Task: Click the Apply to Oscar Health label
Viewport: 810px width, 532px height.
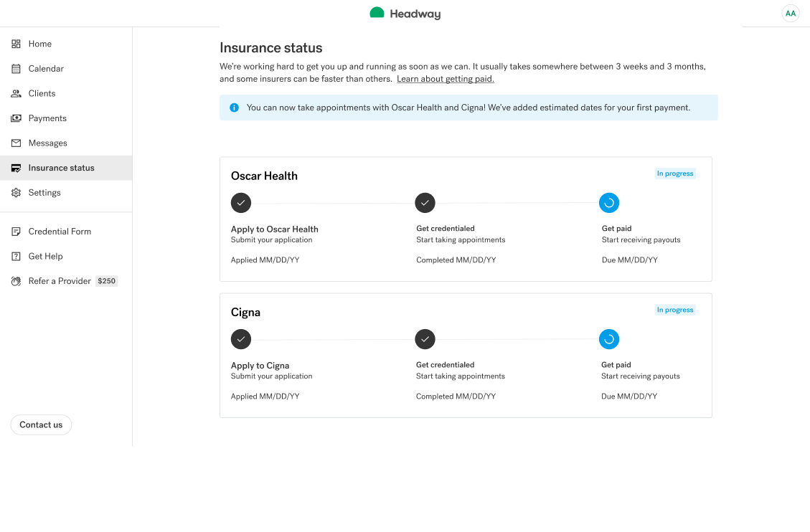Action: click(x=274, y=229)
